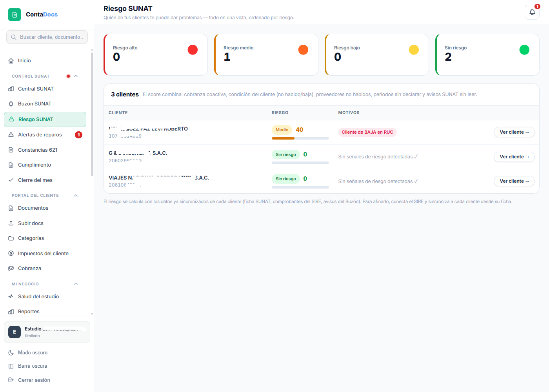The image size is (549, 392).
Task: Log out with Cerrar sesión
Action: point(47,380)
